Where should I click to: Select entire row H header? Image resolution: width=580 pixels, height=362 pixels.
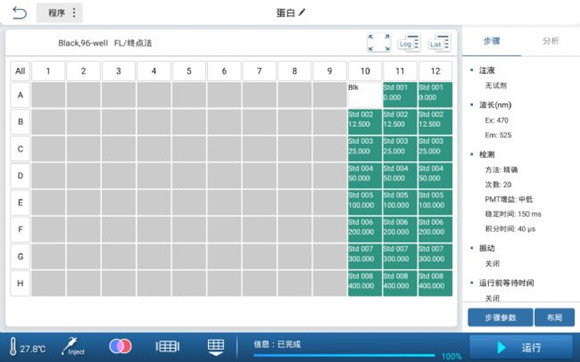20,283
